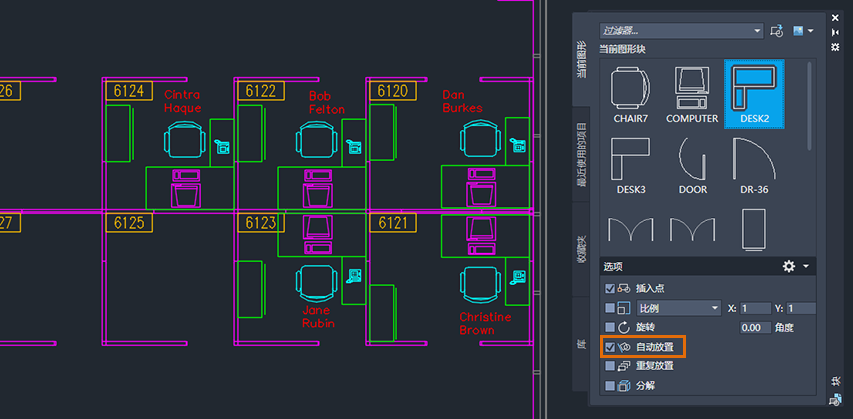Viewport: 853px width, 419px height.
Task: Choose the DESK3 block icon
Action: coord(631,165)
